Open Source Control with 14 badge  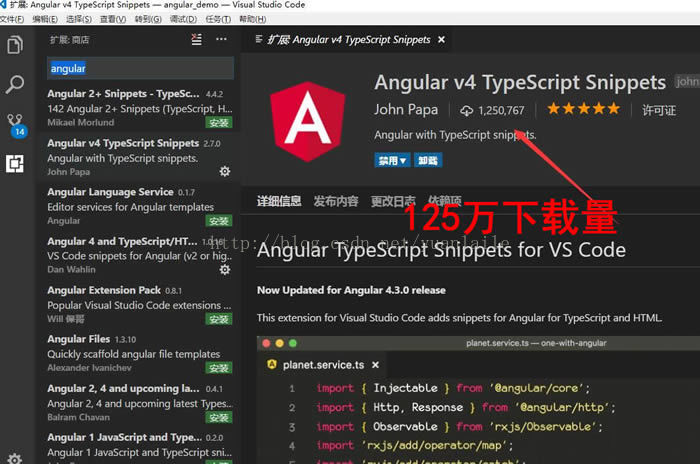(17, 125)
